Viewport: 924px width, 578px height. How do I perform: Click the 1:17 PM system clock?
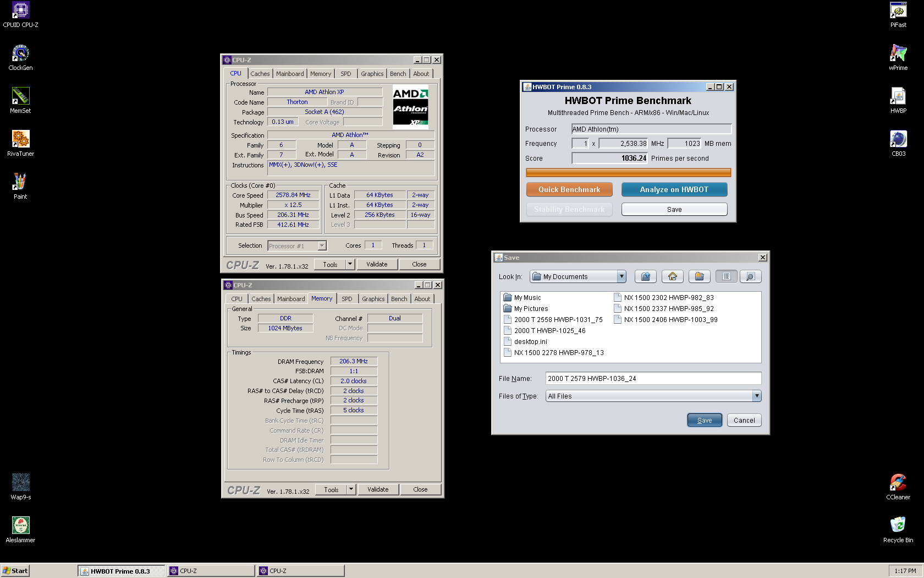[x=905, y=571]
